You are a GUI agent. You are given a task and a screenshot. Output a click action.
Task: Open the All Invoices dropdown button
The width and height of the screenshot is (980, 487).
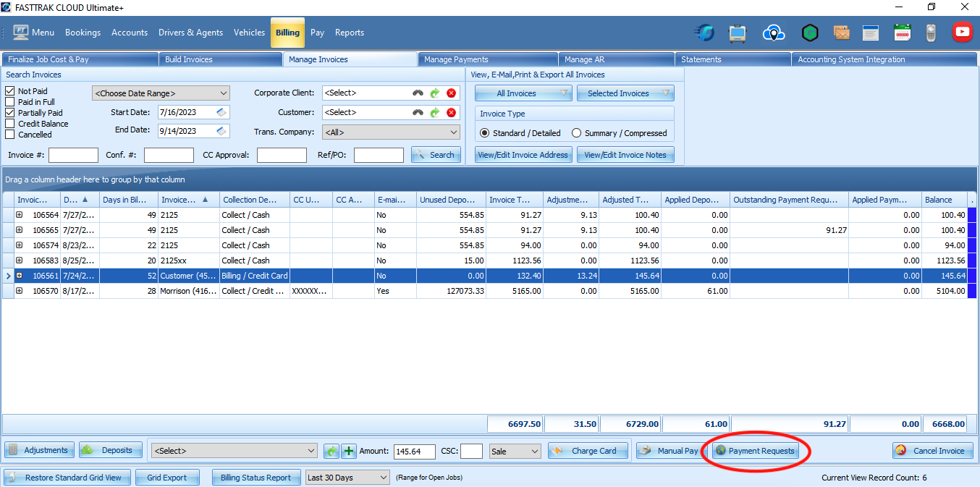click(523, 93)
